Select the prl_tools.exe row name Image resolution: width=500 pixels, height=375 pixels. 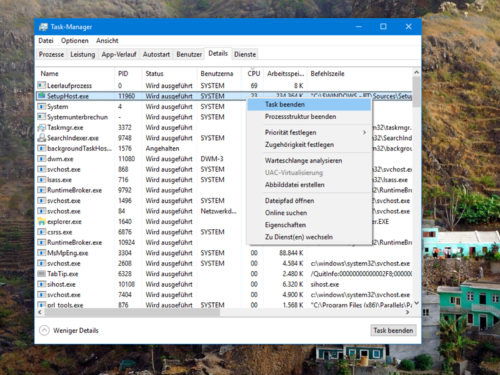tap(65, 305)
